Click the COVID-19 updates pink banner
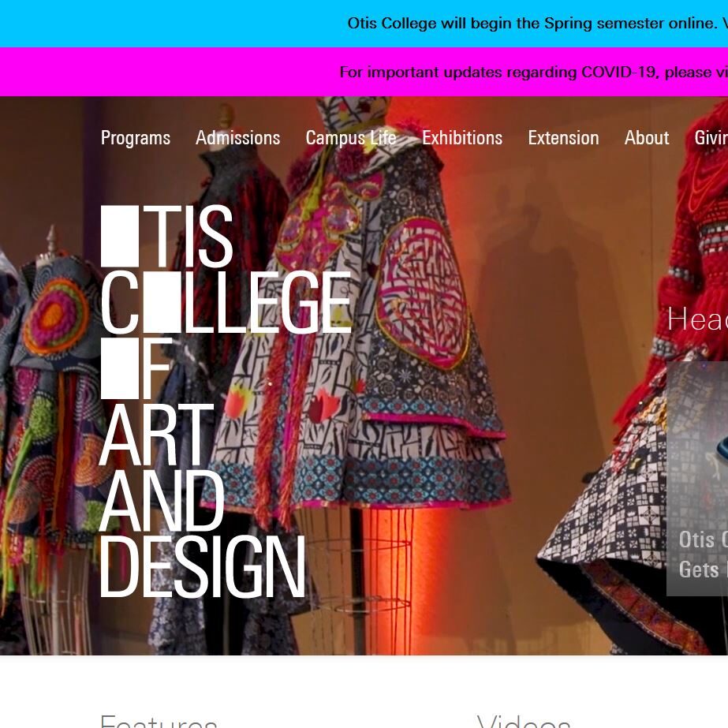 click(x=364, y=72)
